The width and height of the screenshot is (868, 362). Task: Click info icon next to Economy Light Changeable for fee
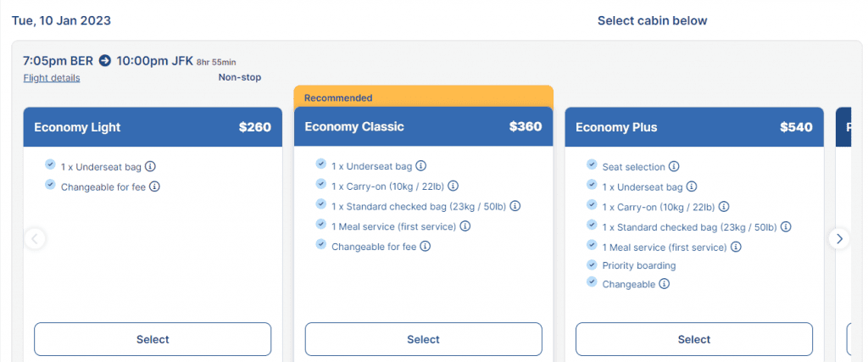coord(155,187)
